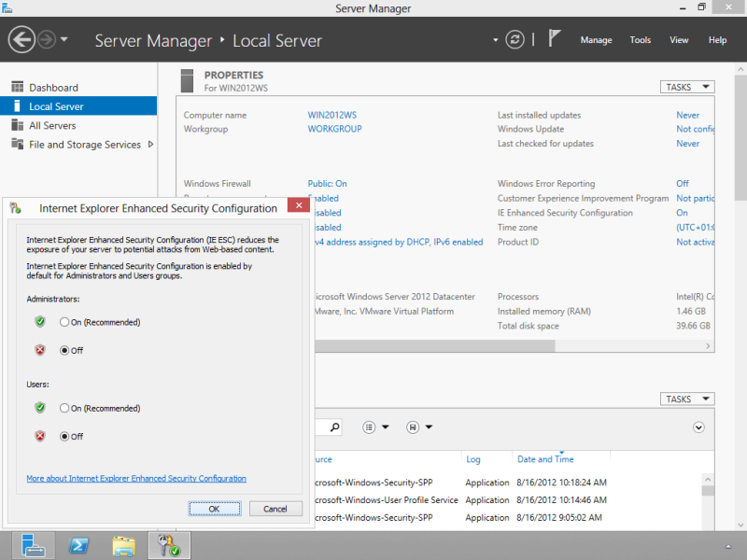
Task: Click the All Servers icon
Action: tap(18, 125)
